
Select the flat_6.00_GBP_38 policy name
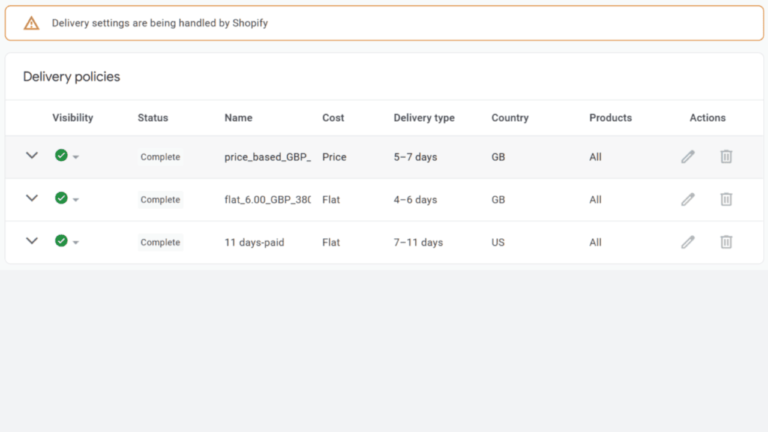(267, 200)
